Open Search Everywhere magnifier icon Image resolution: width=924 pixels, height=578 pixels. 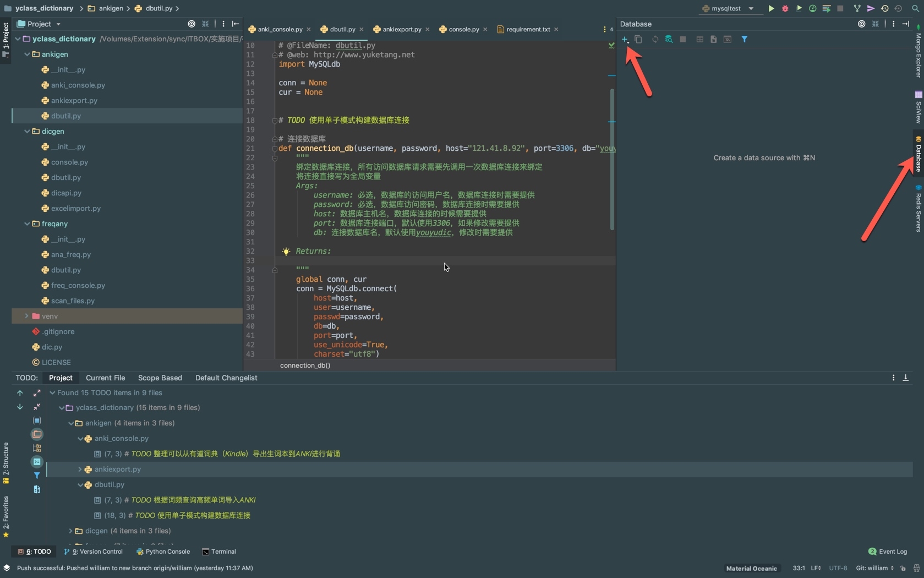tap(915, 8)
